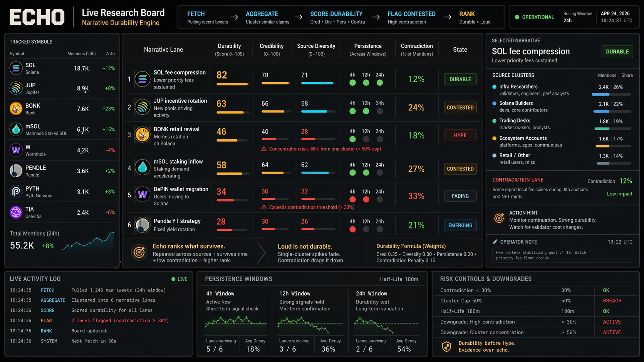The width and height of the screenshot is (644, 362).
Task: Click warning triangle beside Exceeds contradiction threshold
Action: pos(264,207)
